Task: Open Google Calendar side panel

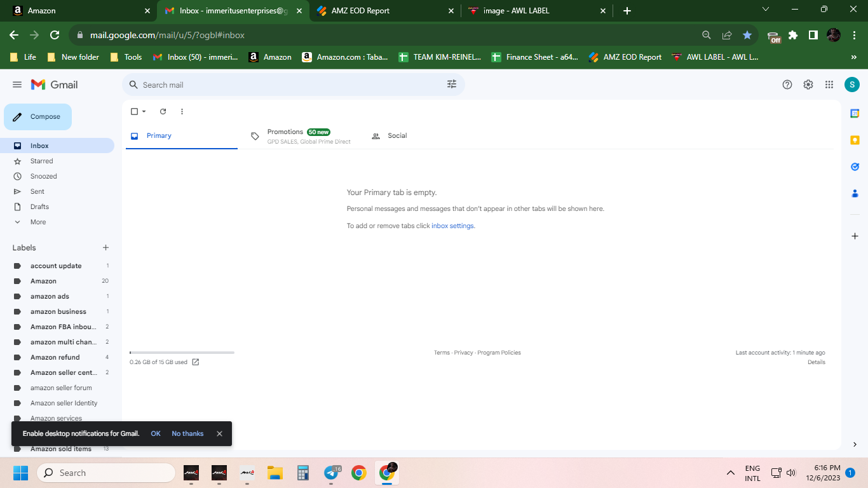Action: [855, 114]
